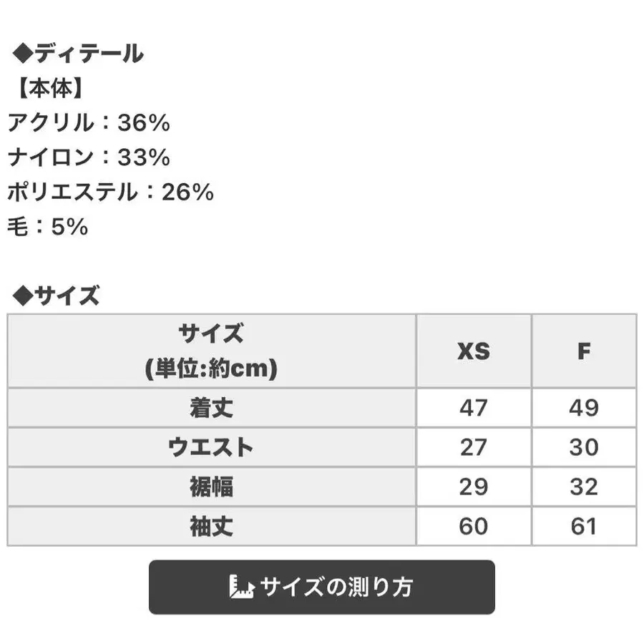
Task: Select the F column header
Action: pos(584,351)
